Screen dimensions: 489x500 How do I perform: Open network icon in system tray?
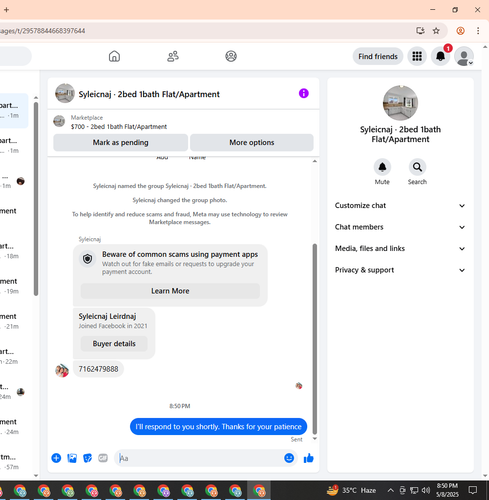pyautogui.click(x=414, y=490)
